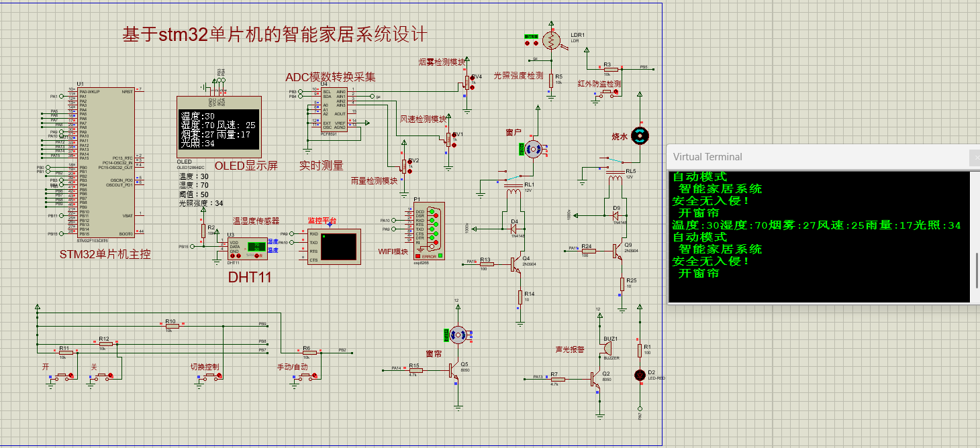Select transistor Q9 2N3904
Viewport: 980px width, 448px height.
[619, 250]
